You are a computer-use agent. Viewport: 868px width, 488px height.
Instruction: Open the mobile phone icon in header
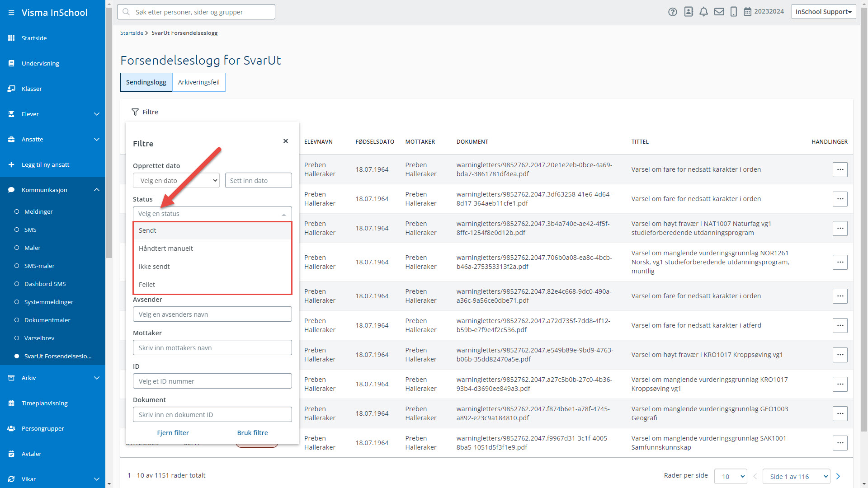(734, 12)
